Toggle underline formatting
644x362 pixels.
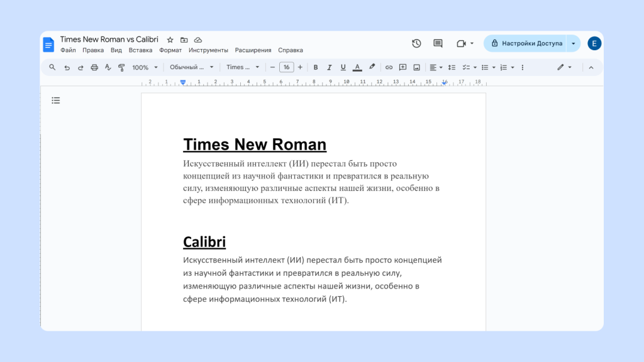pos(343,67)
